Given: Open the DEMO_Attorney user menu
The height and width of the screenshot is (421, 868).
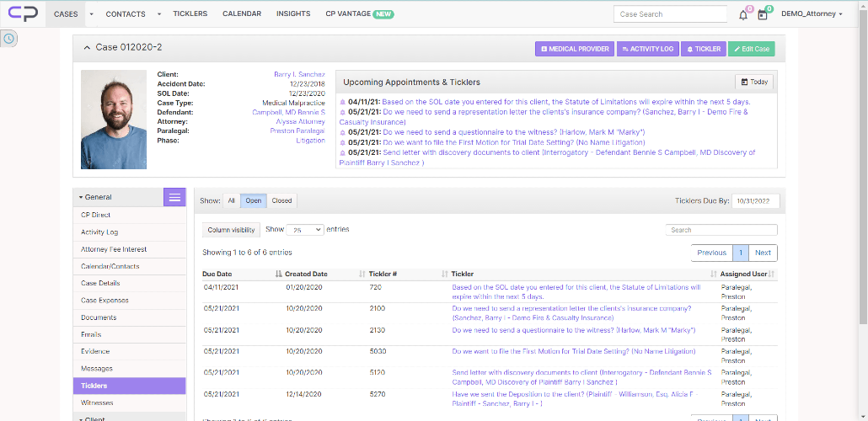Looking at the screenshot, I should (x=812, y=13).
